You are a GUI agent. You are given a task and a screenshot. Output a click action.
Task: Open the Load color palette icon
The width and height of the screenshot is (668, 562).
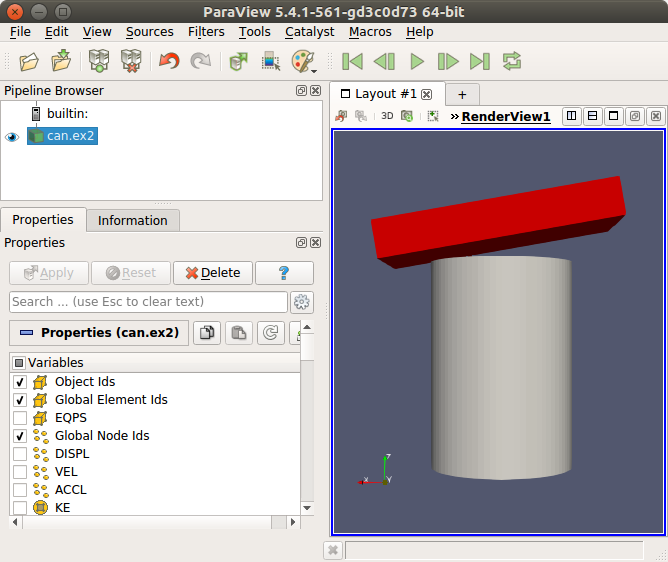click(x=302, y=61)
